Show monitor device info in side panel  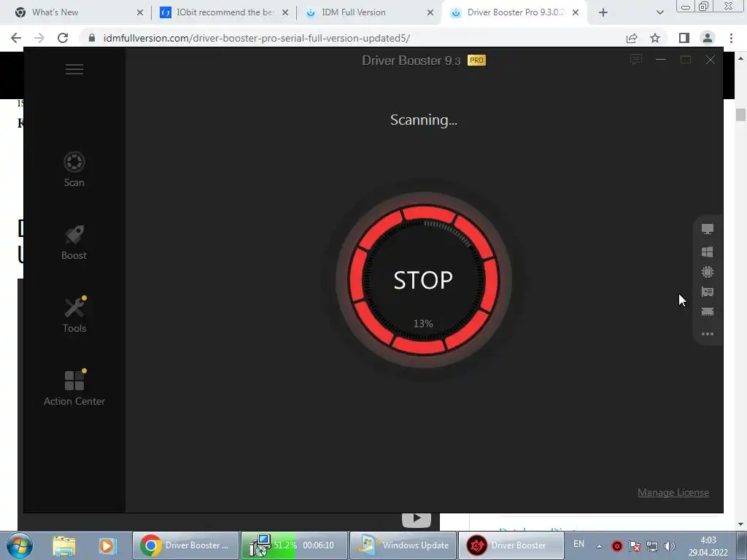coord(708,229)
